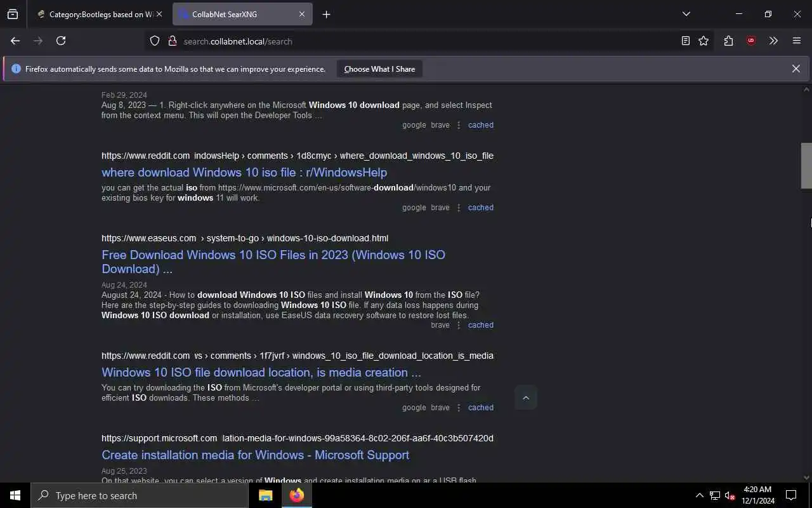Show hidden system tray icons
Screen dimensions: 812x508
(699, 495)
